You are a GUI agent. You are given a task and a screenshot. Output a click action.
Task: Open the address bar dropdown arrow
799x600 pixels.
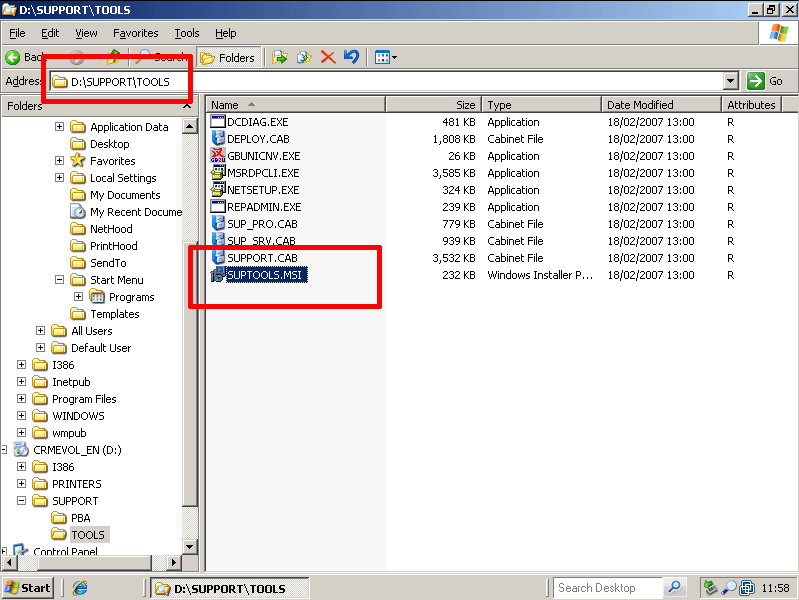click(730, 81)
